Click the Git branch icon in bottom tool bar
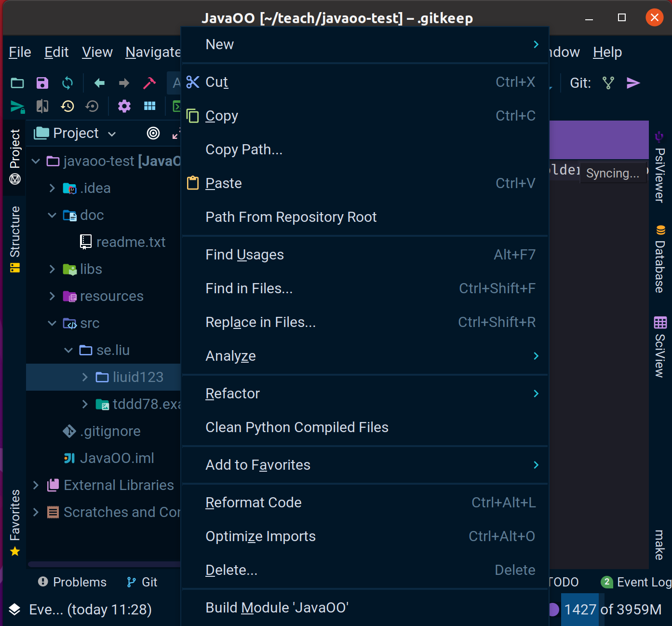This screenshot has width=672, height=626. coord(131,582)
